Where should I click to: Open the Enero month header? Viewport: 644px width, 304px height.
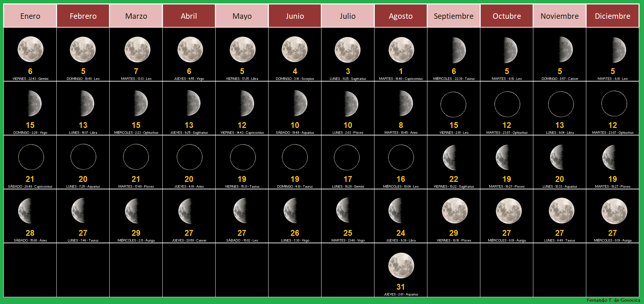click(30, 16)
